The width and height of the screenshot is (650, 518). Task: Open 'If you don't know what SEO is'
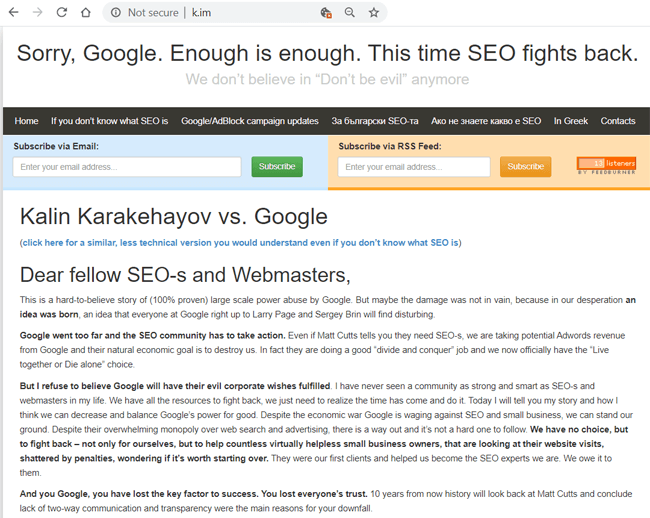pos(109,121)
